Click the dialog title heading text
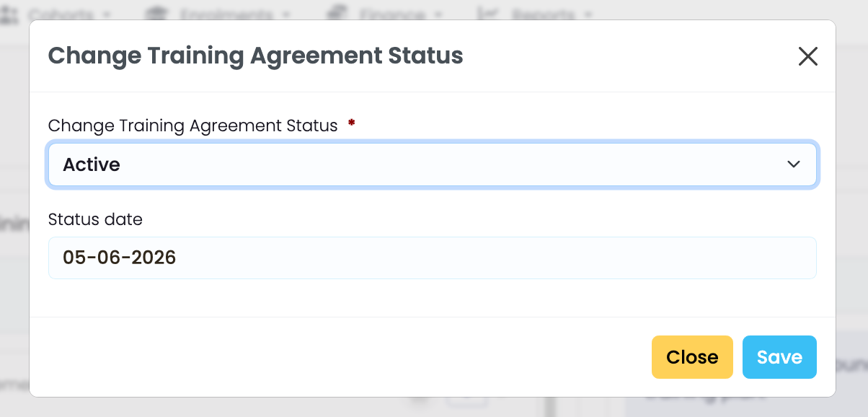The image size is (868, 417). (x=255, y=56)
